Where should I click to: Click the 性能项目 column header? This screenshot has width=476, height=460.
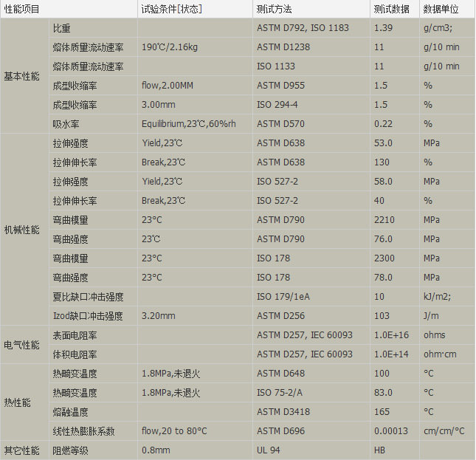coord(69,9)
